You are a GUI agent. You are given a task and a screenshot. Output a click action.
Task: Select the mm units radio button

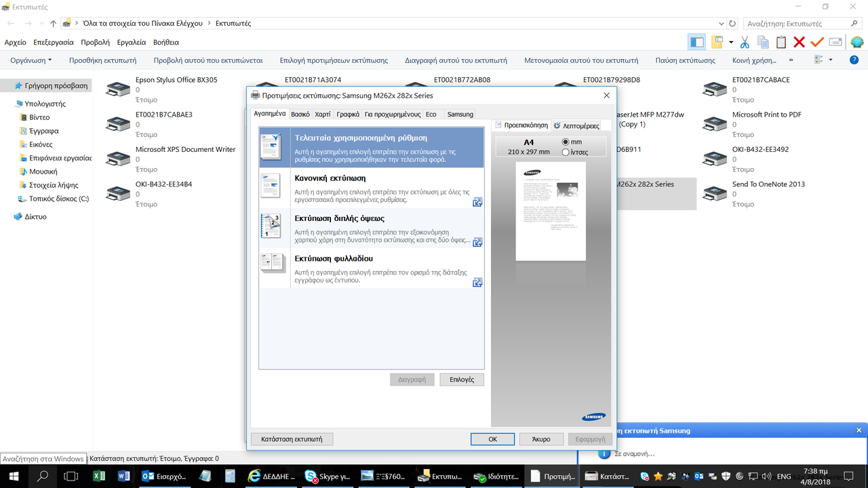(566, 142)
